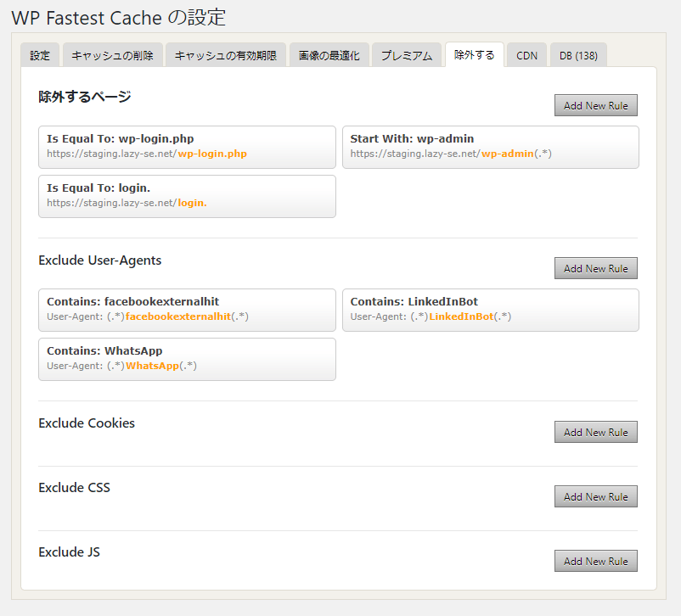The image size is (681, 616).
Task: Add new rule for Exclude User-Agents
Action: (x=596, y=268)
